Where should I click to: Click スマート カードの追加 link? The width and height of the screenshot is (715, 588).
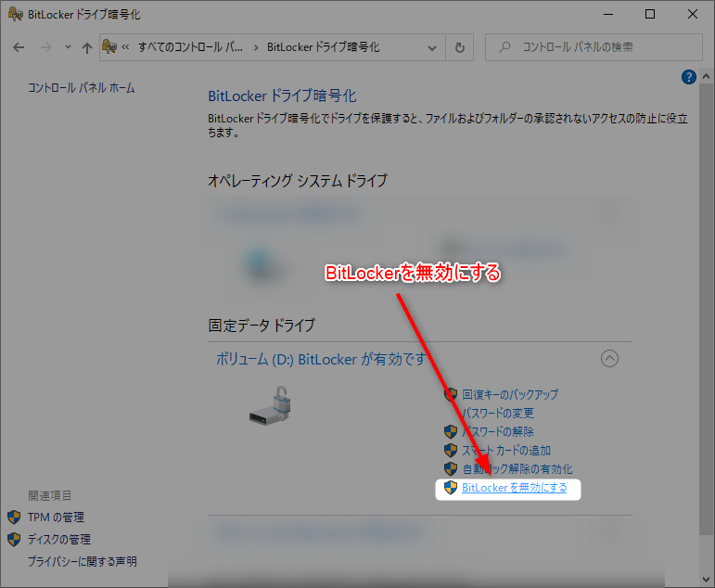pos(506,450)
